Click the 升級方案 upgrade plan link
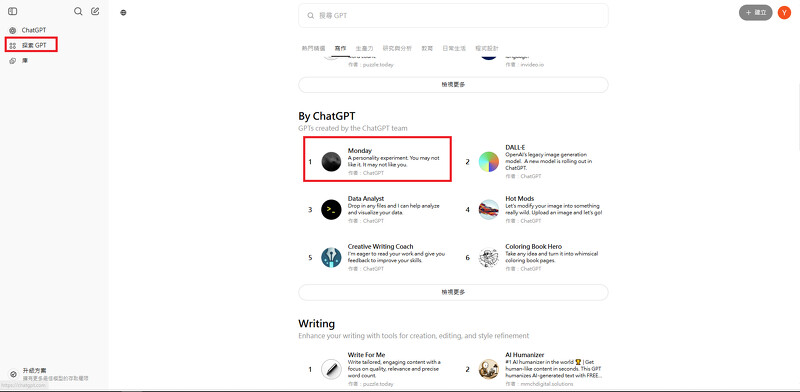The height and width of the screenshot is (392, 800). (35, 370)
